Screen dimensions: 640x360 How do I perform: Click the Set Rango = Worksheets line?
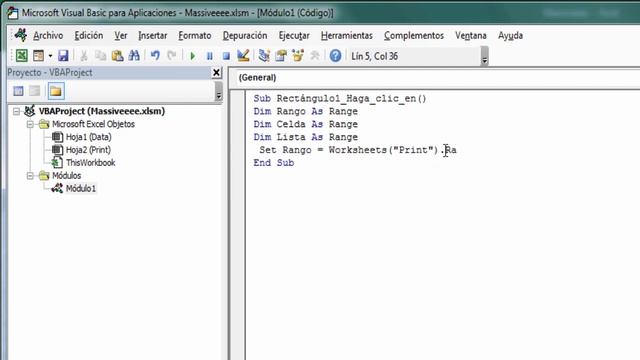click(358, 150)
